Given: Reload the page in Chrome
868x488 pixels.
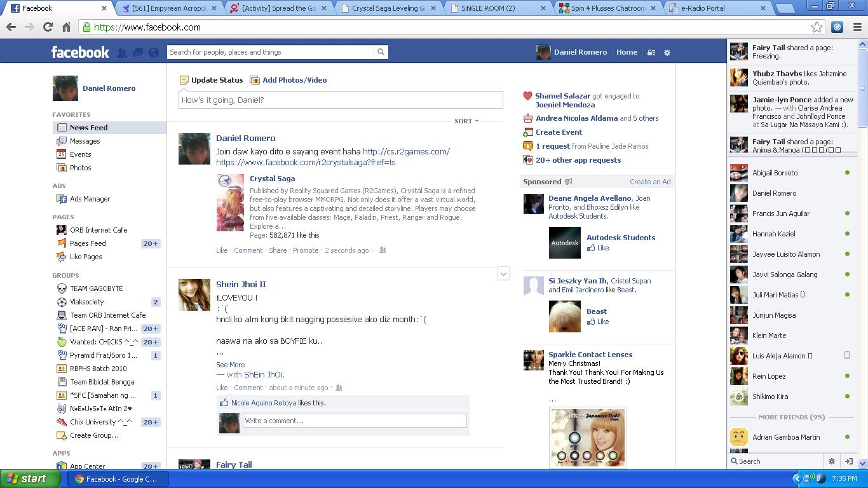Looking at the screenshot, I should [x=48, y=27].
